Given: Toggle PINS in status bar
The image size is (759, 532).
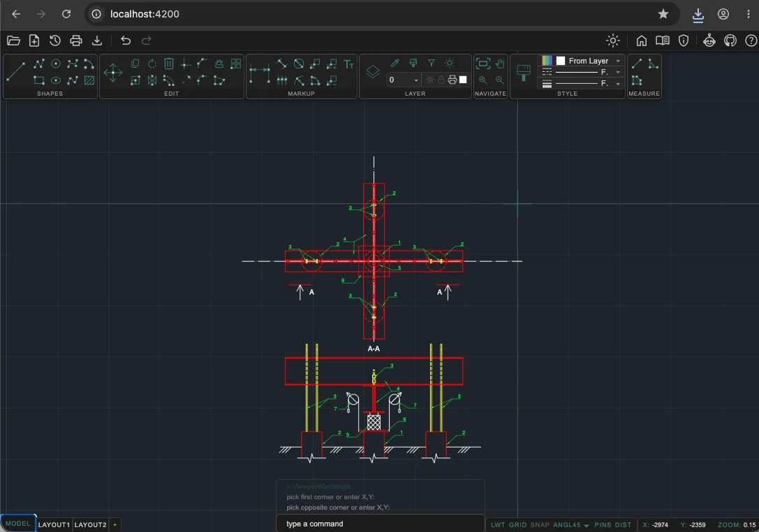Looking at the screenshot, I should pyautogui.click(x=603, y=525).
